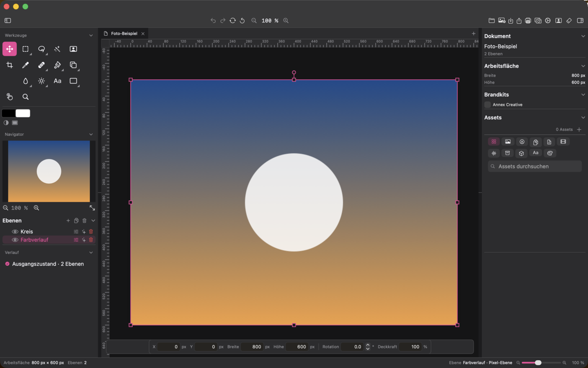Activate the Magic Wand tool
Screen dimensions: 588x368
click(58, 49)
